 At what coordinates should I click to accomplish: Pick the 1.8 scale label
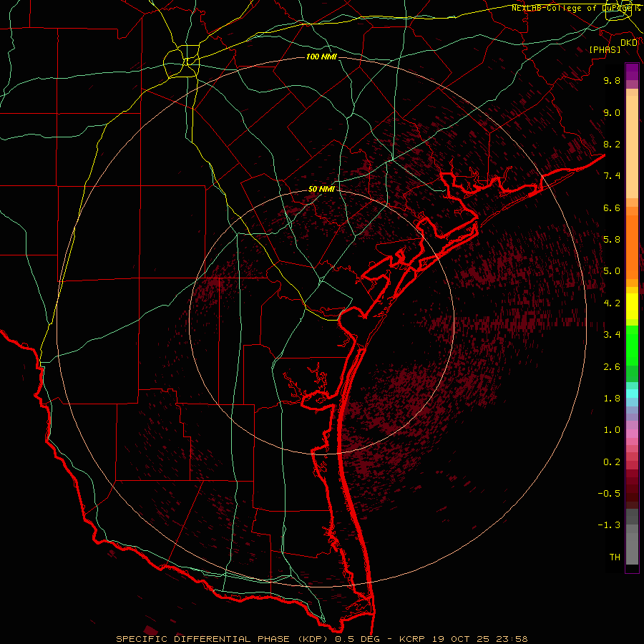[612, 399]
